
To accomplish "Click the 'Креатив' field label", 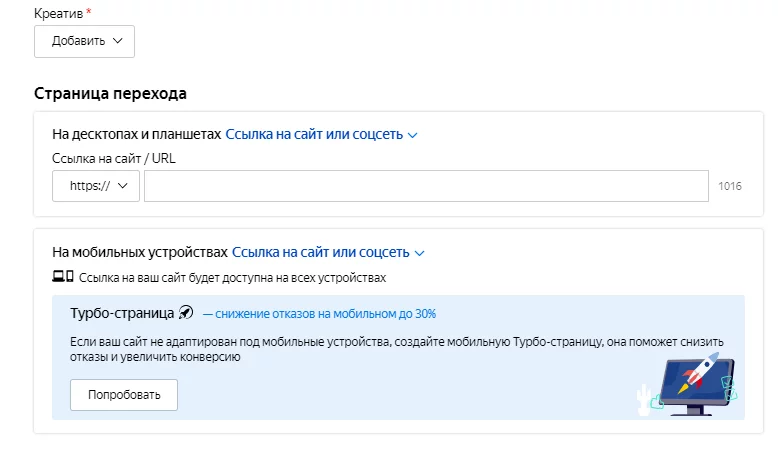I will [x=59, y=13].
